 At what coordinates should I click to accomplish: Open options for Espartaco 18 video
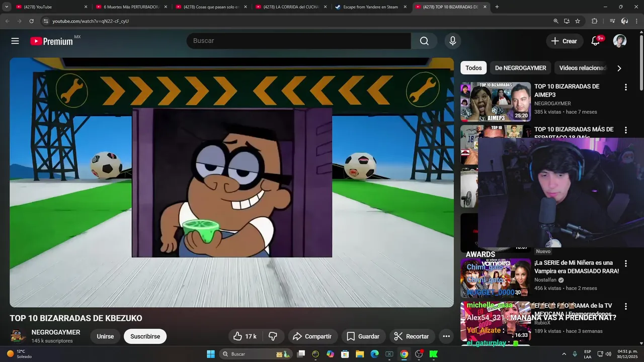[x=626, y=130]
